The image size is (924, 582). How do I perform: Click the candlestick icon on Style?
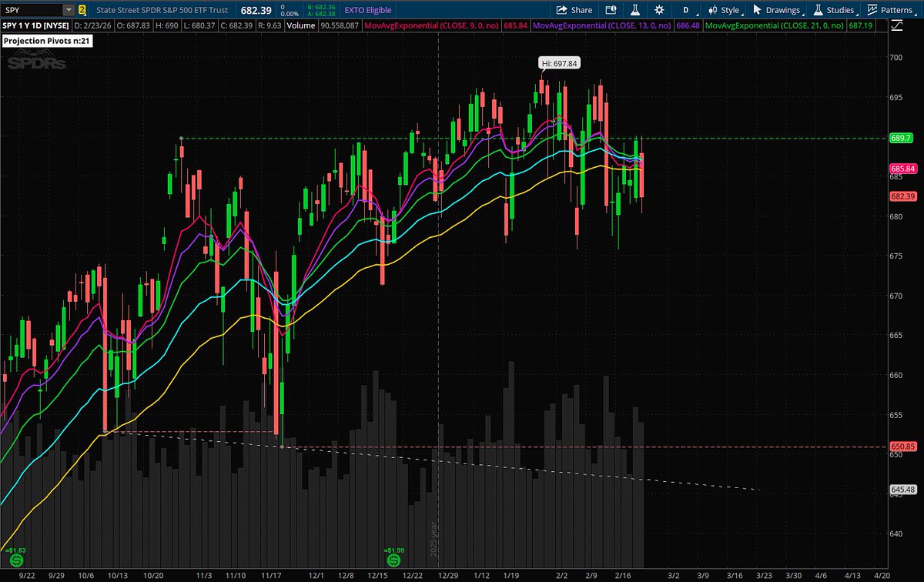tap(712, 10)
